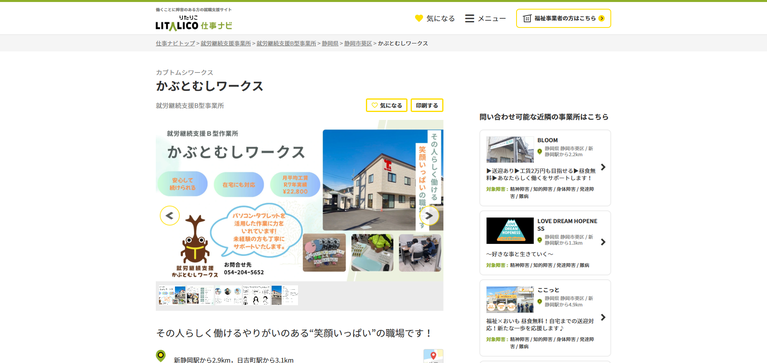Click the ここっと card thumbnail image
The height and width of the screenshot is (363, 767).
click(x=510, y=299)
